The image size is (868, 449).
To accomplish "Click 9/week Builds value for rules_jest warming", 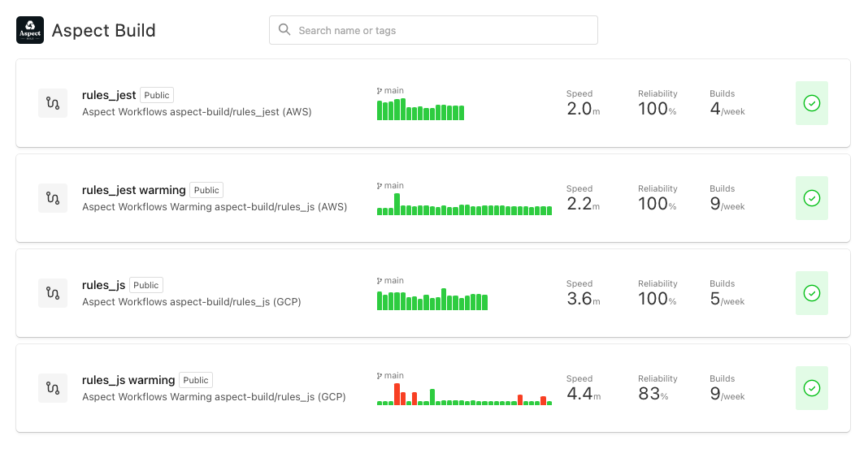I will [x=727, y=204].
